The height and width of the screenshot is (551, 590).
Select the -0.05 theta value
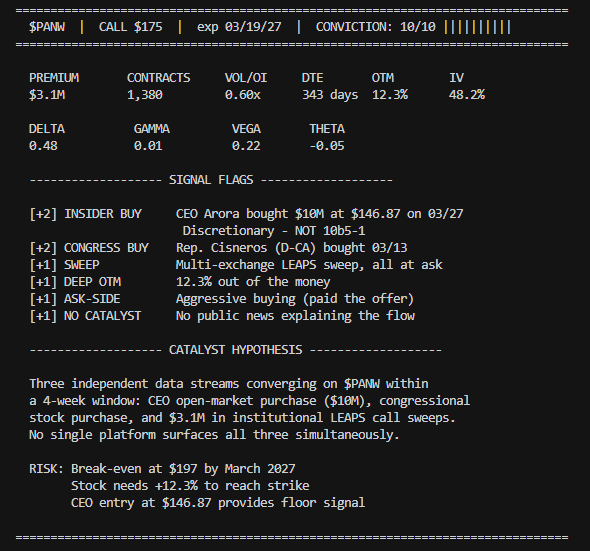pos(327,146)
